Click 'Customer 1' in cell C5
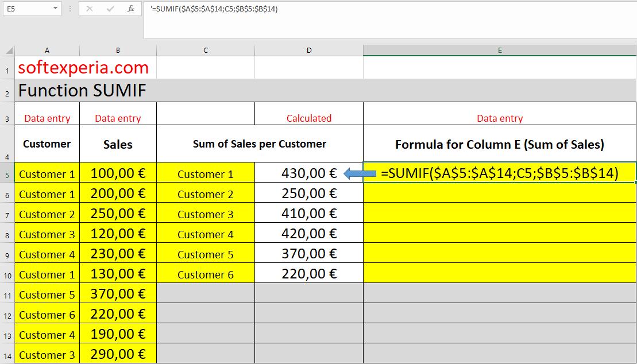Image resolution: width=637 pixels, height=364 pixels. pos(206,173)
